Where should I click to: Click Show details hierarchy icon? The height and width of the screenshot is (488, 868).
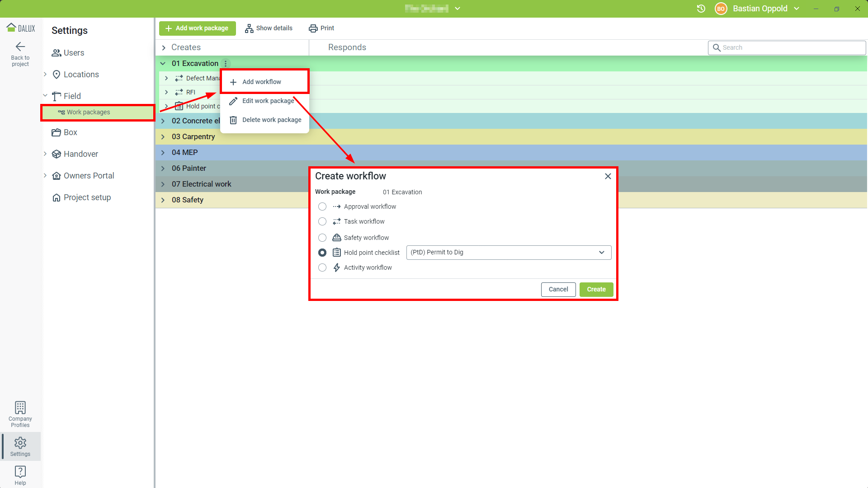click(249, 28)
